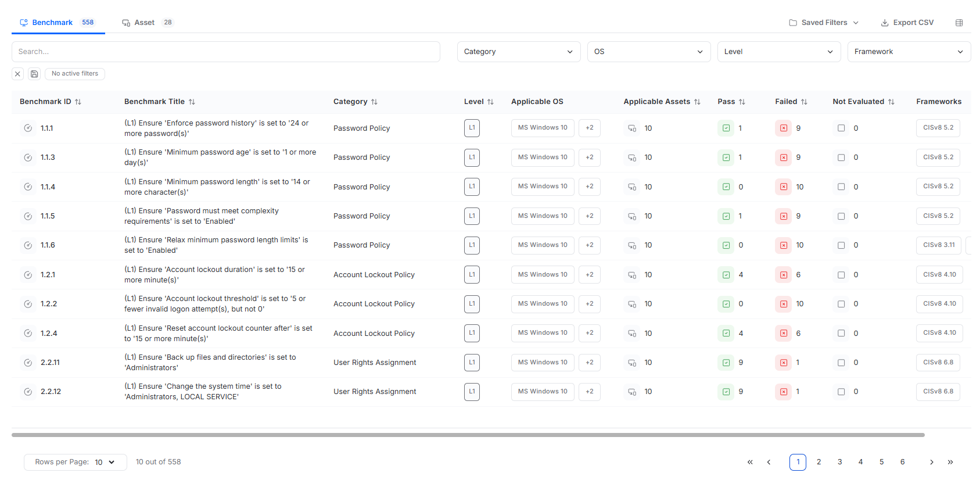980x487 pixels.
Task: Go to page 3 in pagination
Action: (839, 462)
